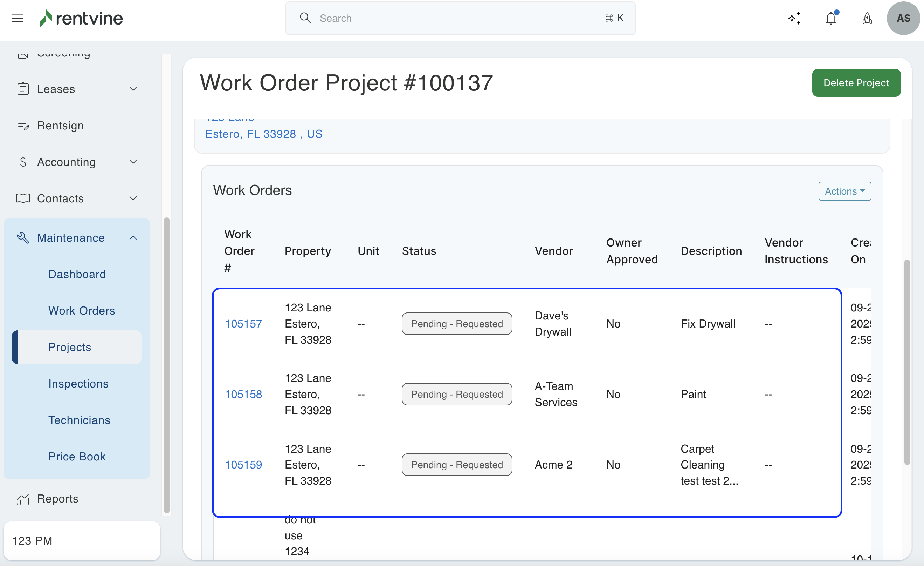
Task: Select Technicians in the sidebar
Action: (x=79, y=420)
